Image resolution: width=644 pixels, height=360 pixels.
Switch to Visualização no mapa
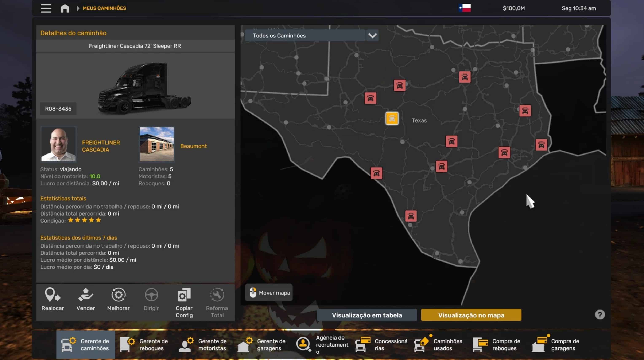coord(471,315)
